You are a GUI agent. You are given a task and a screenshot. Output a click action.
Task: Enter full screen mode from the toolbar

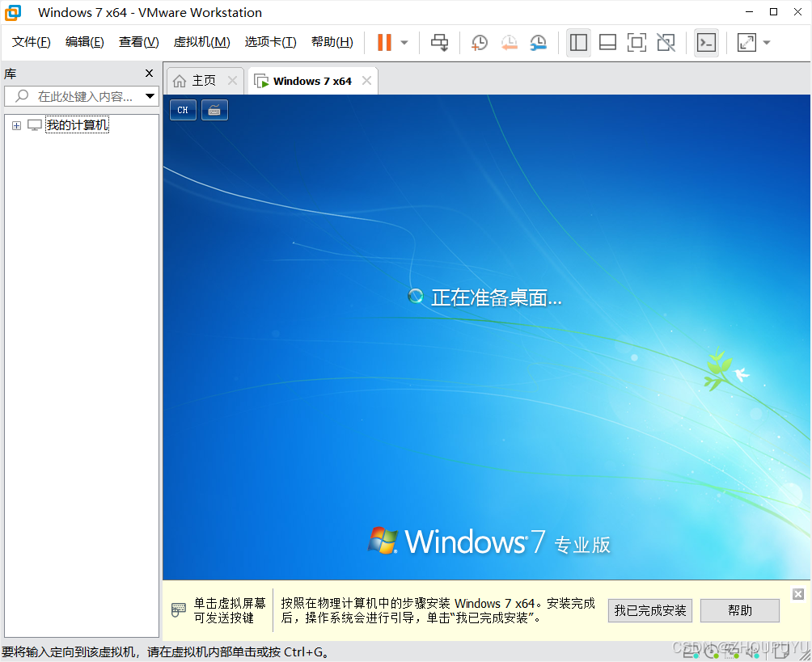click(636, 43)
